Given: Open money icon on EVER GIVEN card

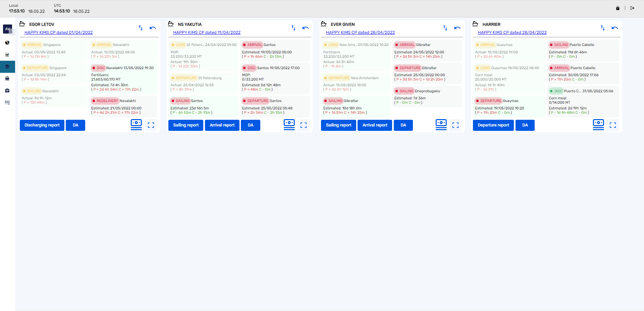Looking at the screenshot, I should click(x=441, y=125).
